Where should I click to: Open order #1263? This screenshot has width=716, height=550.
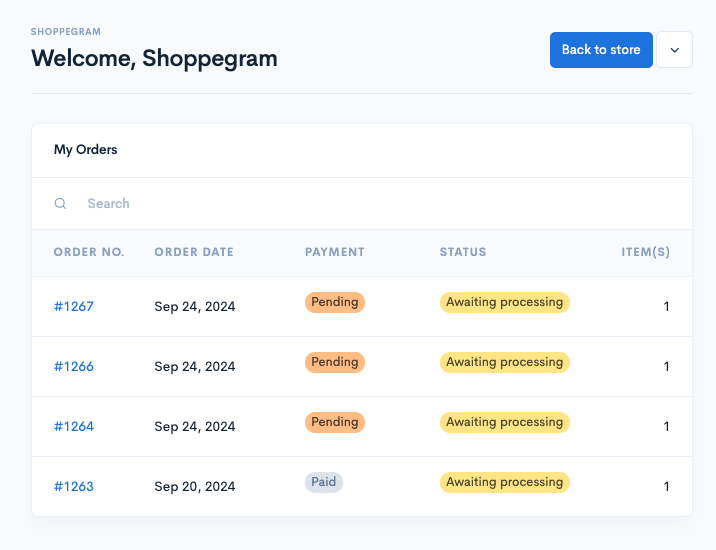tap(74, 486)
